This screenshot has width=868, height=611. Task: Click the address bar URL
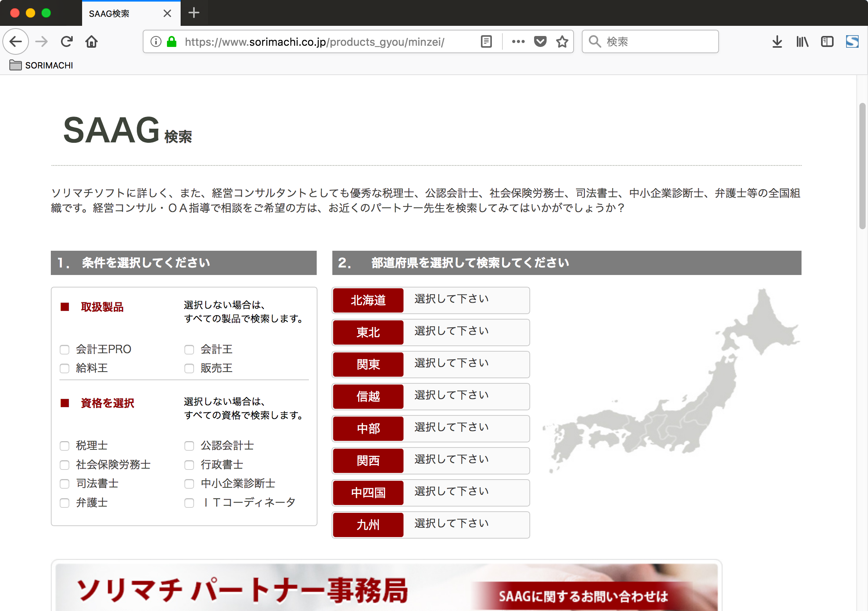[x=314, y=42]
